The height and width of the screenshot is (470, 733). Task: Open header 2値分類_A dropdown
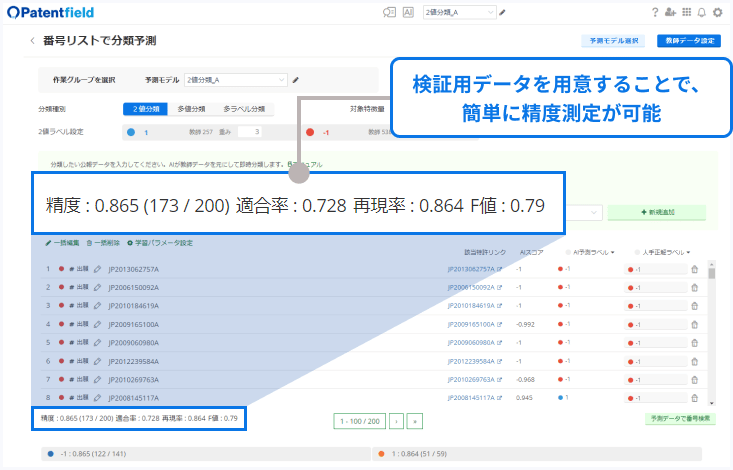click(x=459, y=13)
